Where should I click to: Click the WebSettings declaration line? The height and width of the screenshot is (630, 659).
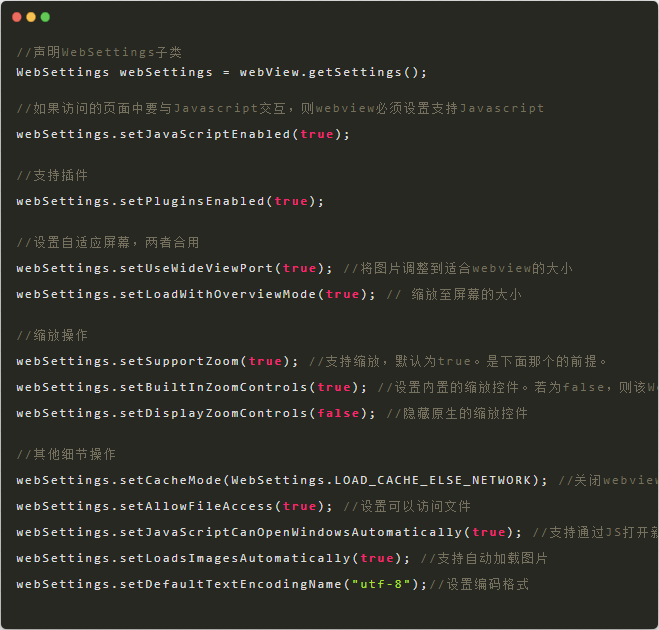(x=221, y=72)
